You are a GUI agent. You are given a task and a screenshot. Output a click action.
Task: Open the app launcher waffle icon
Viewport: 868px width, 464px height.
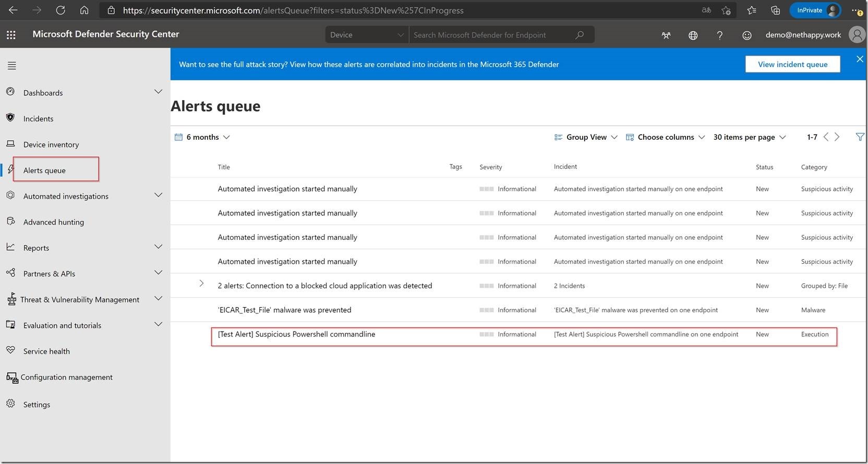pos(11,34)
